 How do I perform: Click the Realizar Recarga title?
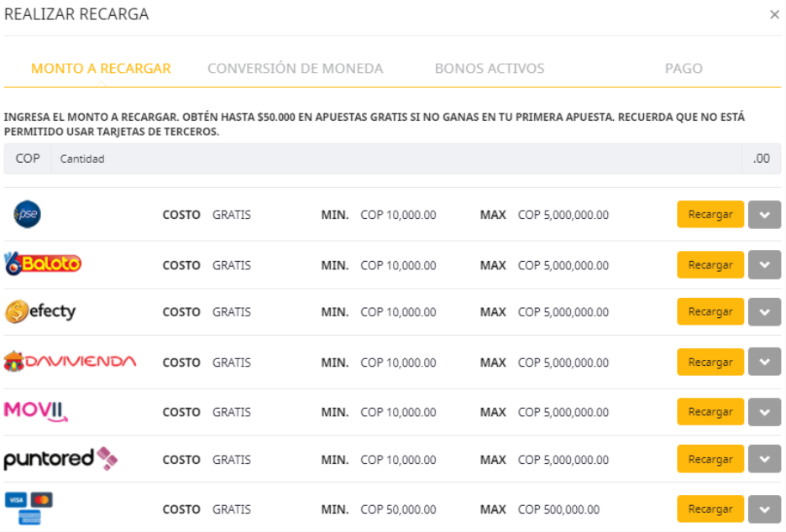(x=76, y=14)
